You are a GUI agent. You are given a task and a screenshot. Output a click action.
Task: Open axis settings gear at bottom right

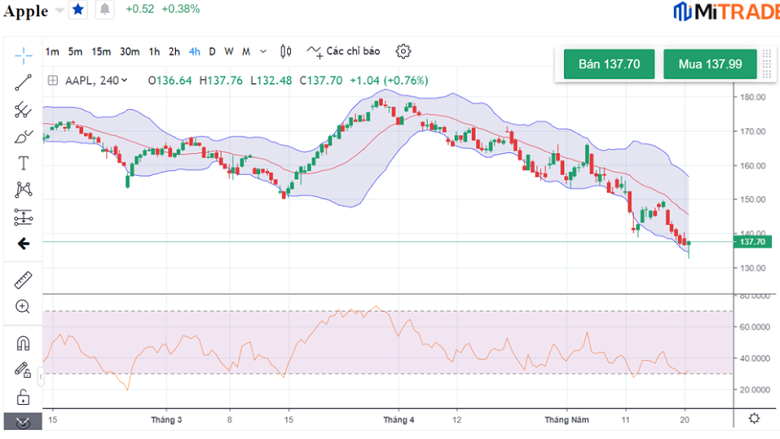(x=754, y=418)
